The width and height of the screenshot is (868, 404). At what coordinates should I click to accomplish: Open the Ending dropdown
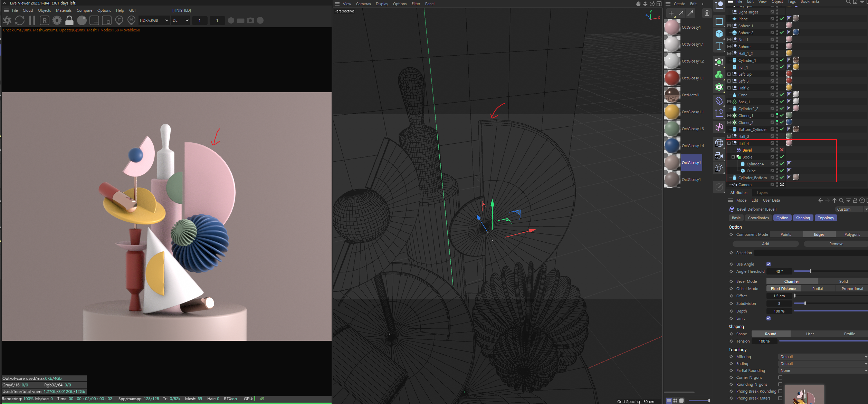click(823, 364)
